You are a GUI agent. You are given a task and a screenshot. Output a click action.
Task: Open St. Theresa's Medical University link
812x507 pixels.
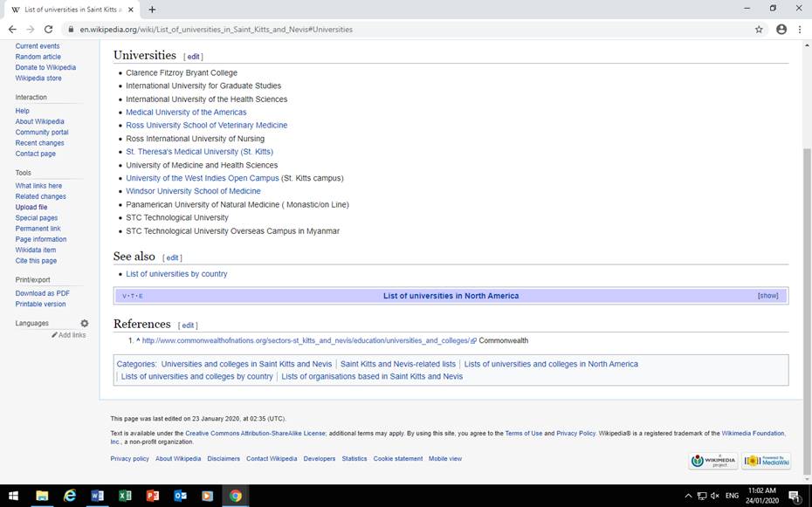point(199,152)
